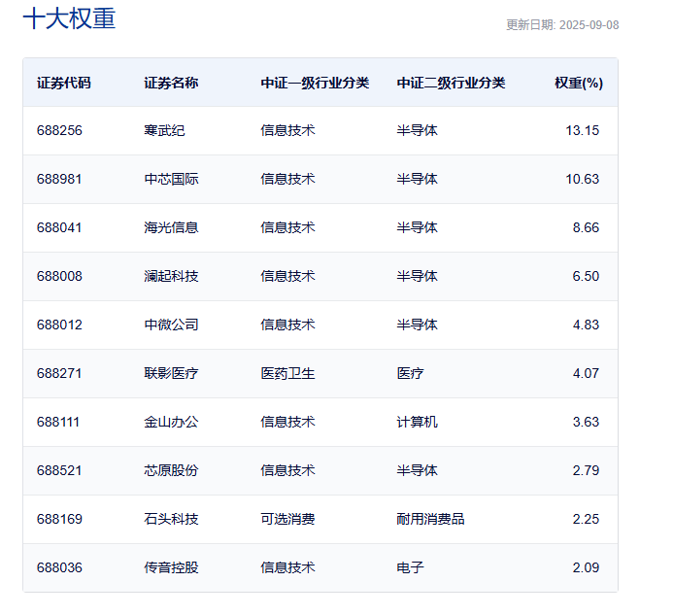Select security name 传音控股
The height and width of the screenshot is (616, 673).
(x=171, y=567)
